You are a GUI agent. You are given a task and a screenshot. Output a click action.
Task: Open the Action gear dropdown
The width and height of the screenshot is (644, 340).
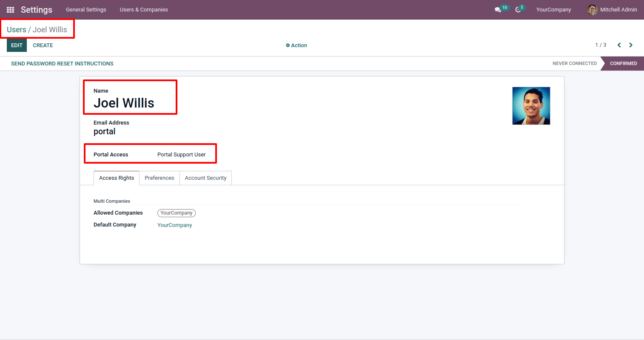tap(296, 45)
